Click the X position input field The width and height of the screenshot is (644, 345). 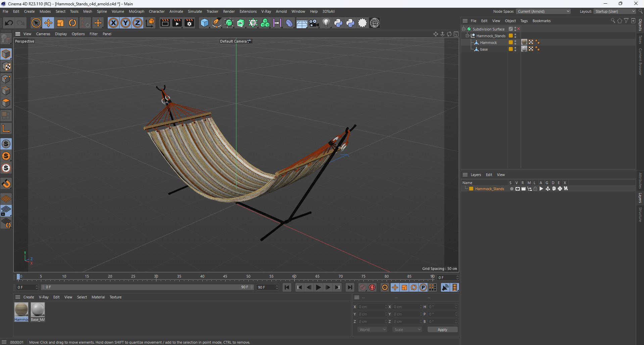(x=373, y=307)
